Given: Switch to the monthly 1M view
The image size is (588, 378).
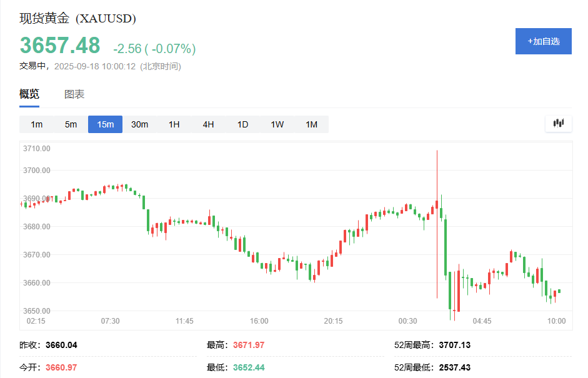Looking at the screenshot, I should coord(311,124).
